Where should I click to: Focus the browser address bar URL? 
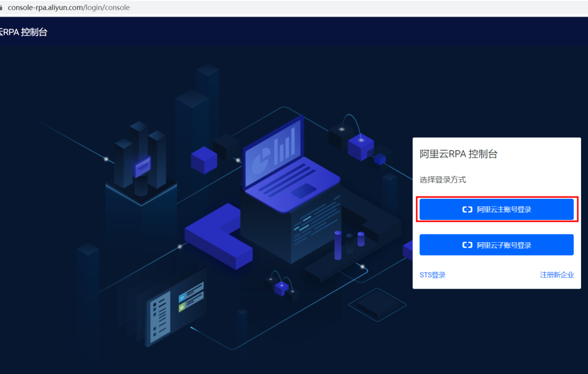point(69,7)
